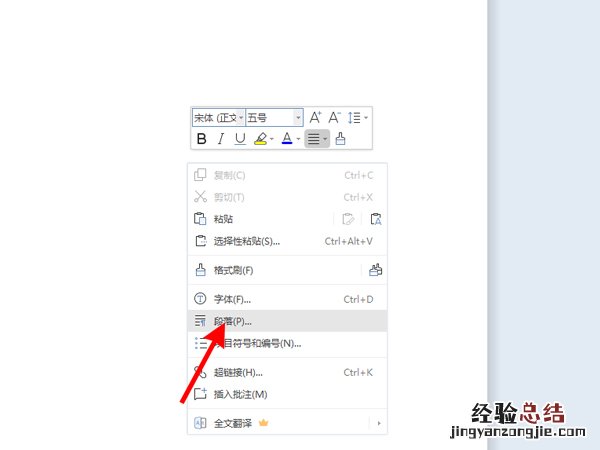Expand the 全文翻译 submenu arrow
This screenshot has width=600, height=450.
pyautogui.click(x=379, y=423)
